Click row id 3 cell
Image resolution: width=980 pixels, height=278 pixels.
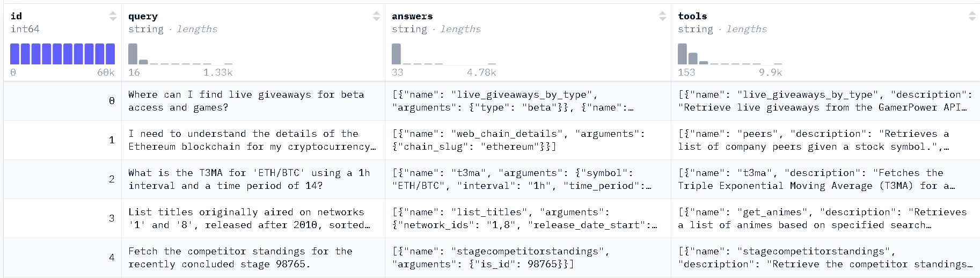coord(62,218)
